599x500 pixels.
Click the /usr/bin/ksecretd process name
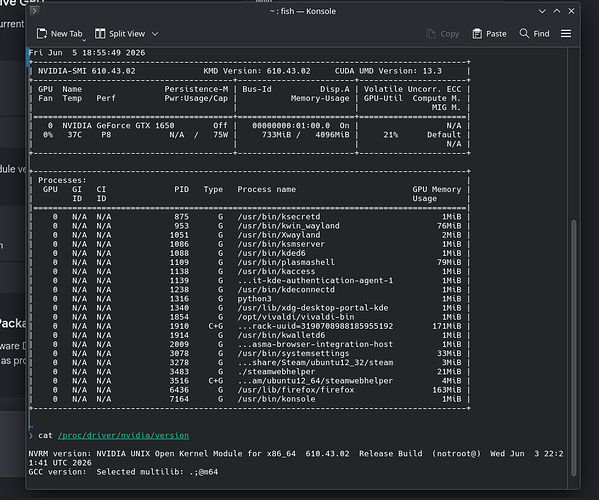pyautogui.click(x=278, y=217)
